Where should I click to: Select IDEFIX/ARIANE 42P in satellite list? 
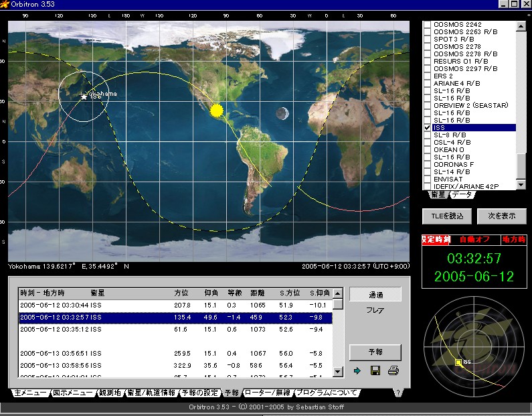(466, 186)
